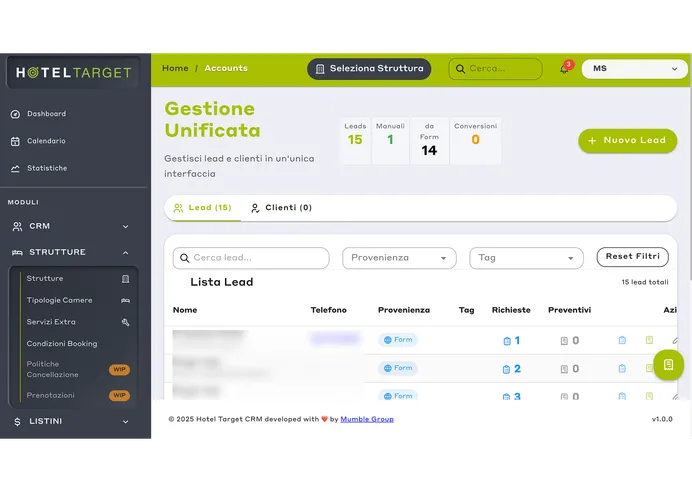Open the Tag filter dropdown
Viewport: 692px width, 492px height.
(526, 258)
